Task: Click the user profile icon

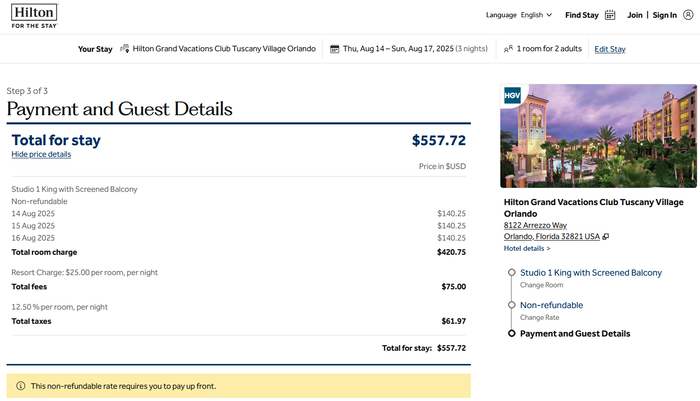Action: [688, 15]
